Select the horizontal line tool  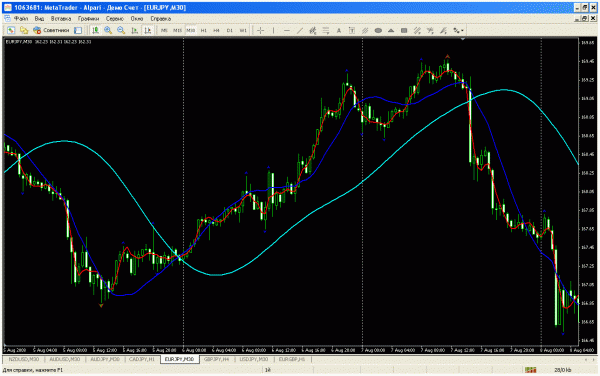coord(287,30)
